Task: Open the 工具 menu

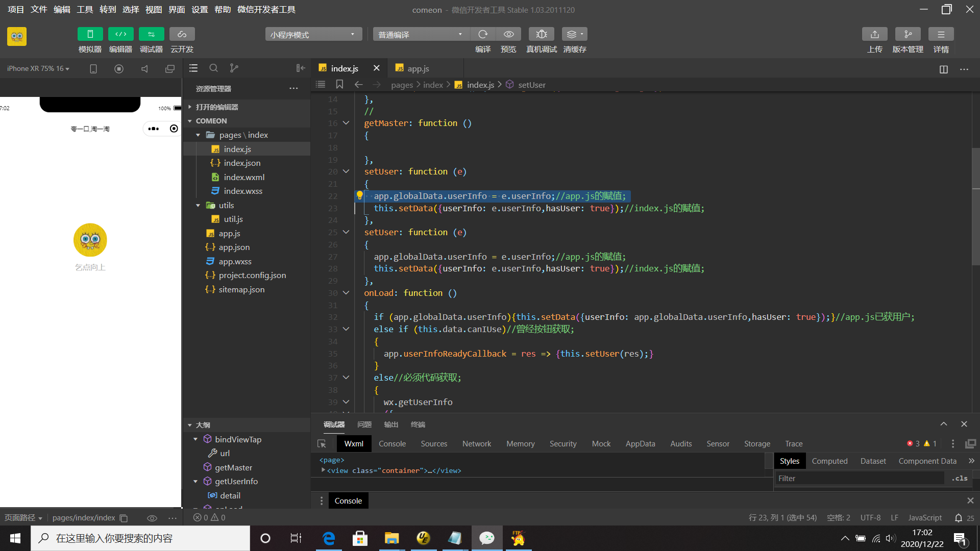Action: [85, 9]
